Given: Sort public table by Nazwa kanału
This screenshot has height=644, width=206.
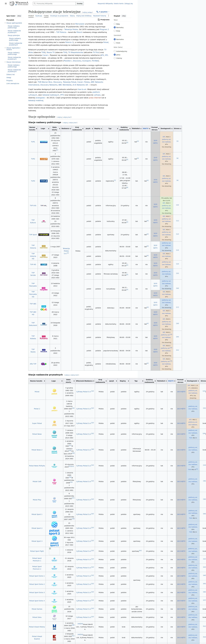Looking at the screenshot, I should (33, 128).
